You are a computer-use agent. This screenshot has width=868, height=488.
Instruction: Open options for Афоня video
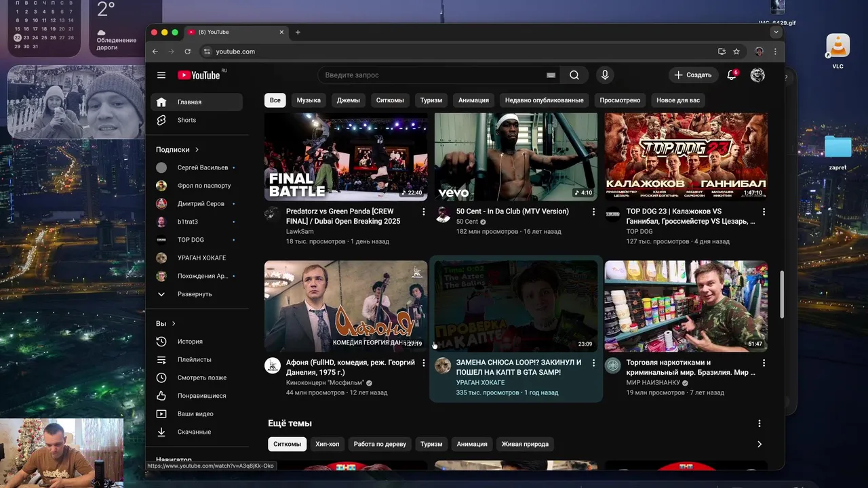tap(424, 363)
